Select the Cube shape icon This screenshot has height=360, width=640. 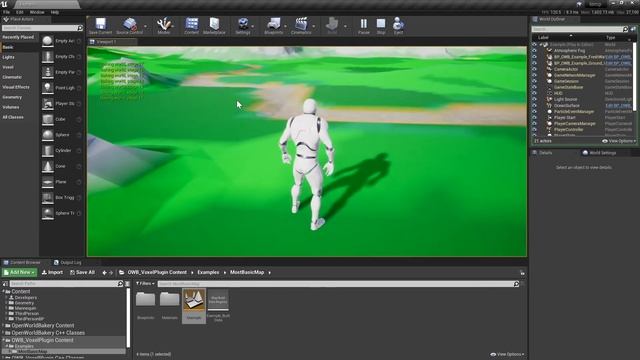tap(48, 119)
